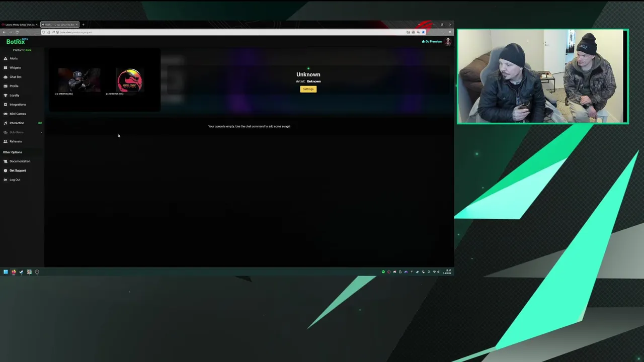Open the user avatar in BotRix header
644x362 pixels.
(x=448, y=42)
